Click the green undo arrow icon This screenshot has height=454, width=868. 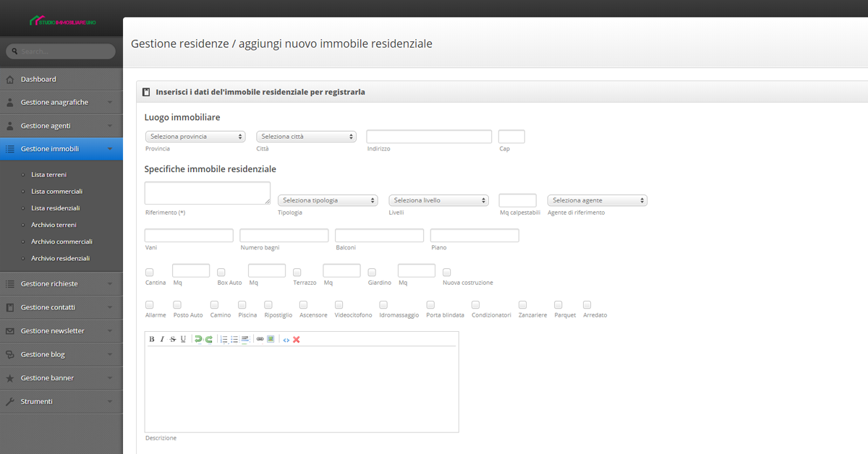coord(198,339)
